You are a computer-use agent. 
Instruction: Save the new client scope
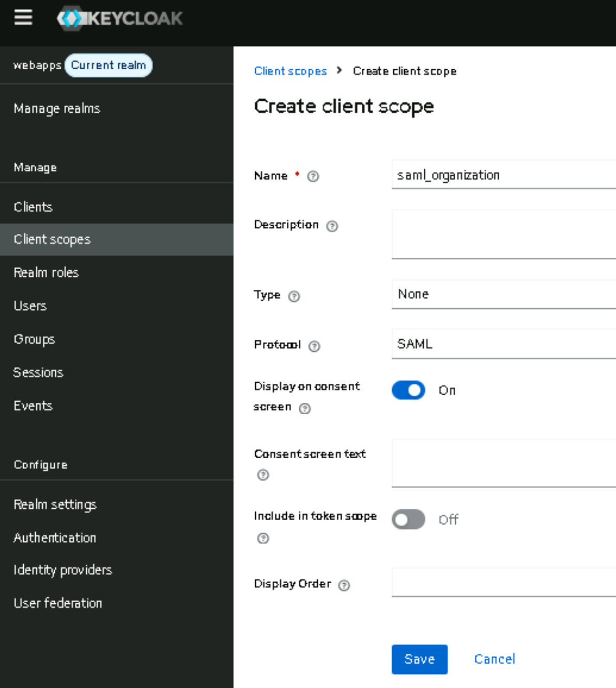pyautogui.click(x=419, y=659)
